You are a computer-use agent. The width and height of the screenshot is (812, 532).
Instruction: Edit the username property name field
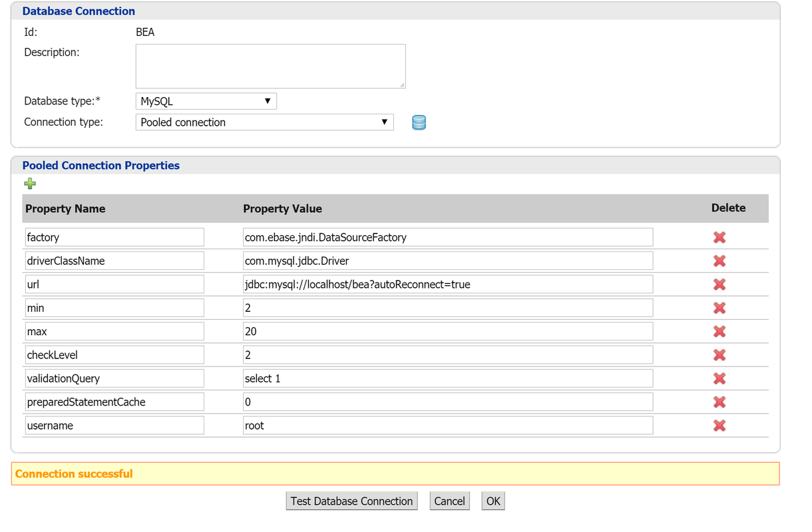click(114, 426)
